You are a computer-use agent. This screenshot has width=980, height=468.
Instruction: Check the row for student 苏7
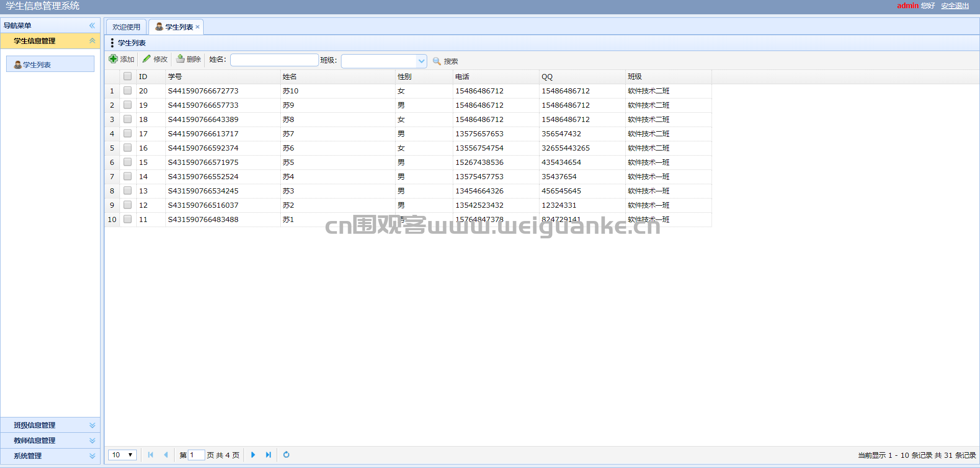pos(128,133)
